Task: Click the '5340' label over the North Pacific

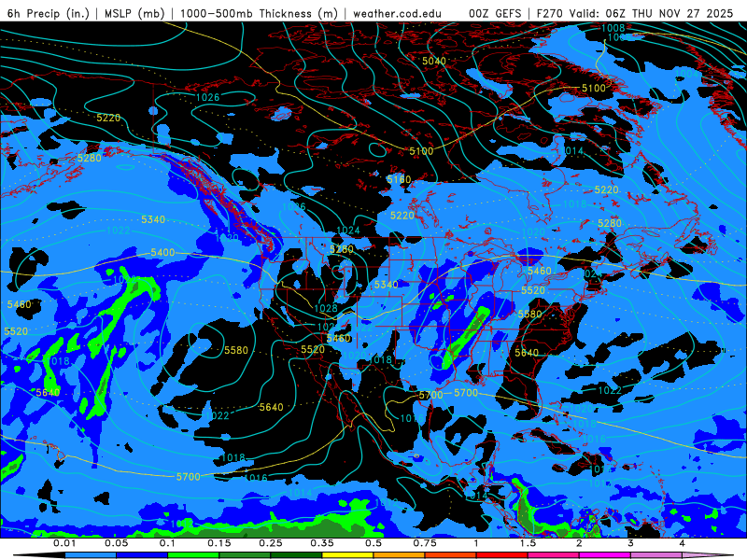Action: 153,219
